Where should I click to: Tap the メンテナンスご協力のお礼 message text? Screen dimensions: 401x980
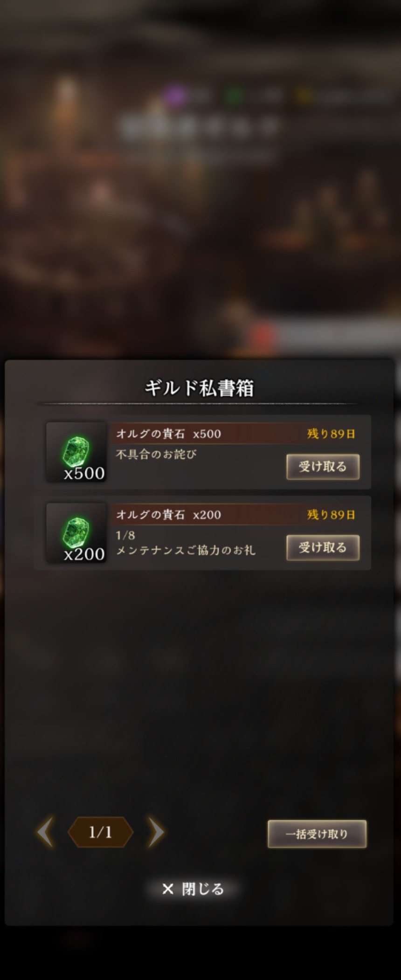186,550
